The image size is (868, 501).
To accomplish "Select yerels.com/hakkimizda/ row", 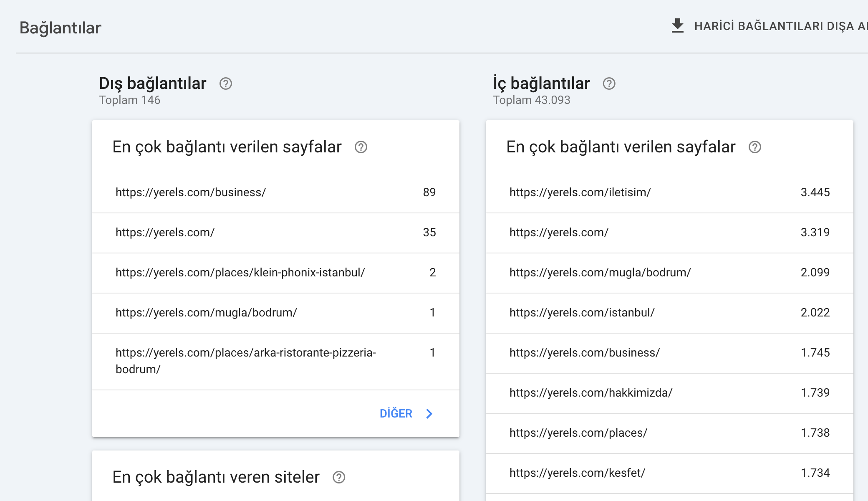I will (670, 393).
